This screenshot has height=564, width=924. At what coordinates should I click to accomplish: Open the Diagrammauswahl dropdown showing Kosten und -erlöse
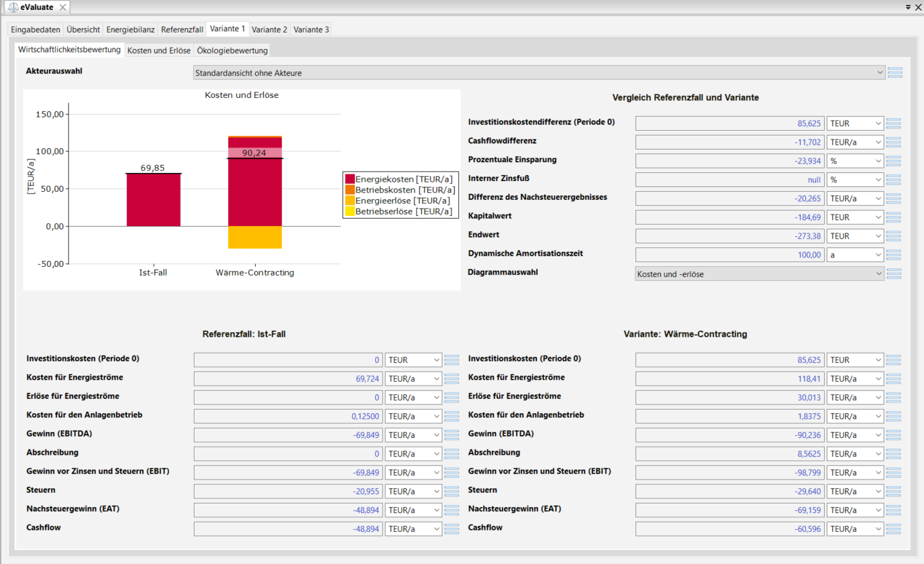(x=760, y=274)
